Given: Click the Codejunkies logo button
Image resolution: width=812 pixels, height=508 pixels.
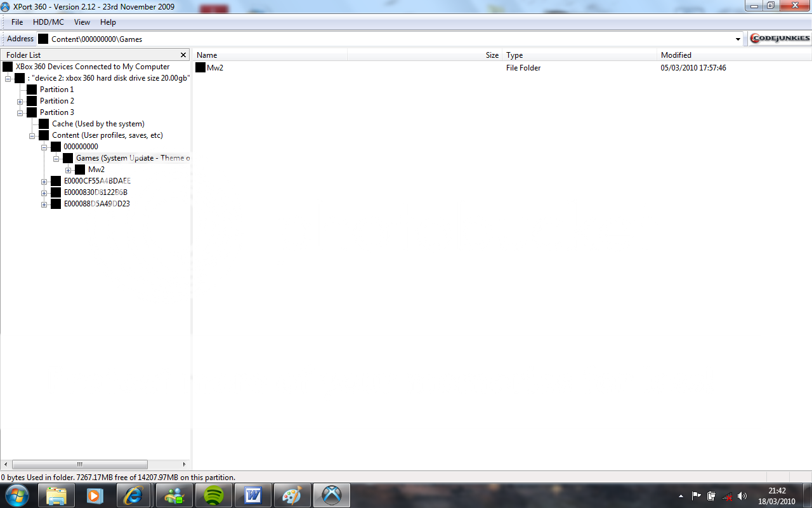Looking at the screenshot, I should click(780, 39).
